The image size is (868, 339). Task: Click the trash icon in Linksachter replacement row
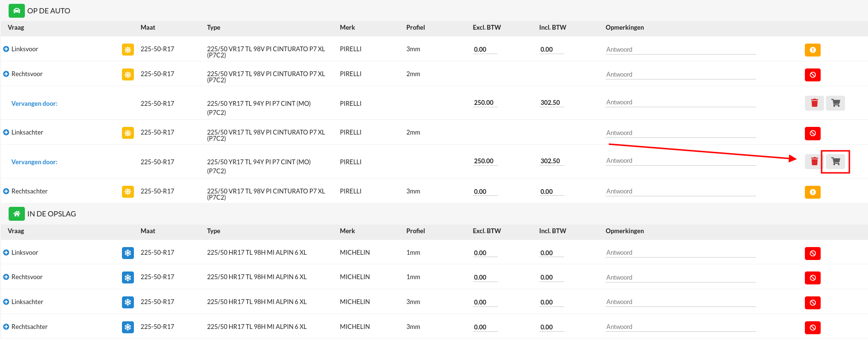coord(814,161)
